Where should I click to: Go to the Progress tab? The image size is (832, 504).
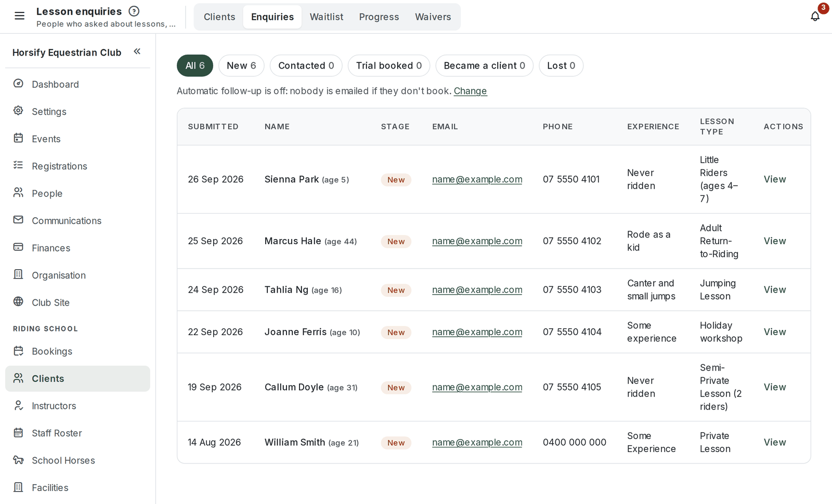(379, 17)
